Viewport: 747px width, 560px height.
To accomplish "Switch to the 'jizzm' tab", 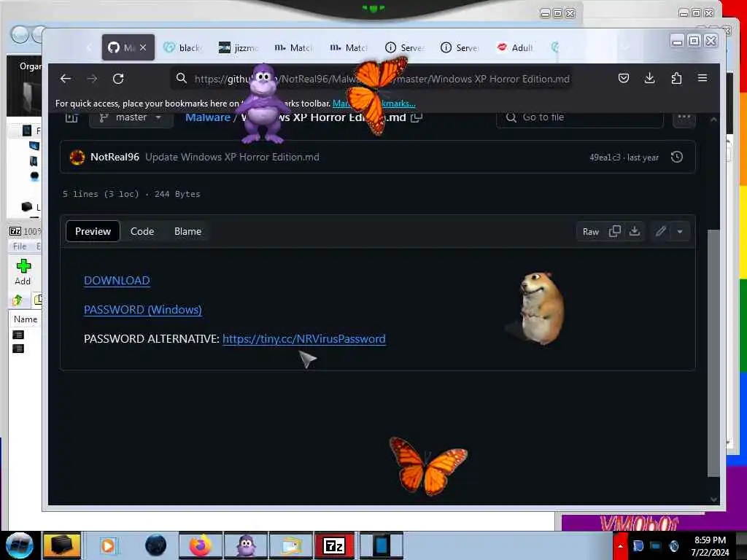I will pyautogui.click(x=239, y=47).
